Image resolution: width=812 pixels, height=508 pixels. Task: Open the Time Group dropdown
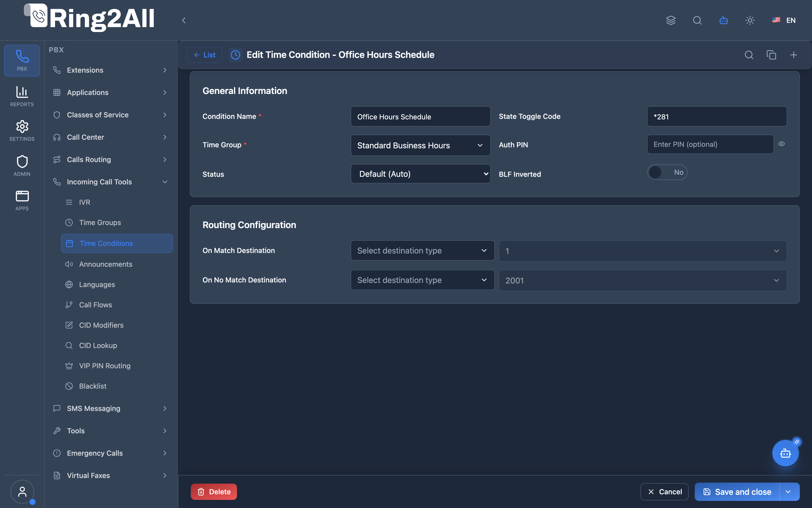click(420, 145)
